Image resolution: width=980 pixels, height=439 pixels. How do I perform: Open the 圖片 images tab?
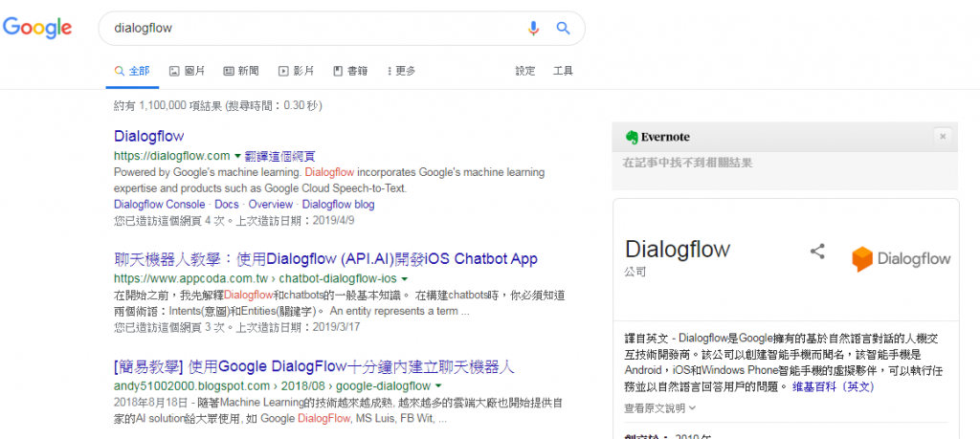point(187,71)
